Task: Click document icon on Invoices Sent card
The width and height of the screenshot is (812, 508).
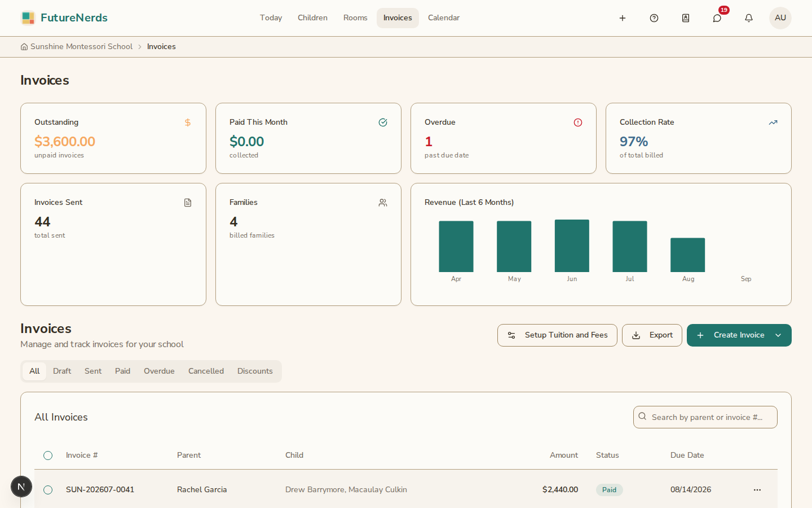Action: 188,203
